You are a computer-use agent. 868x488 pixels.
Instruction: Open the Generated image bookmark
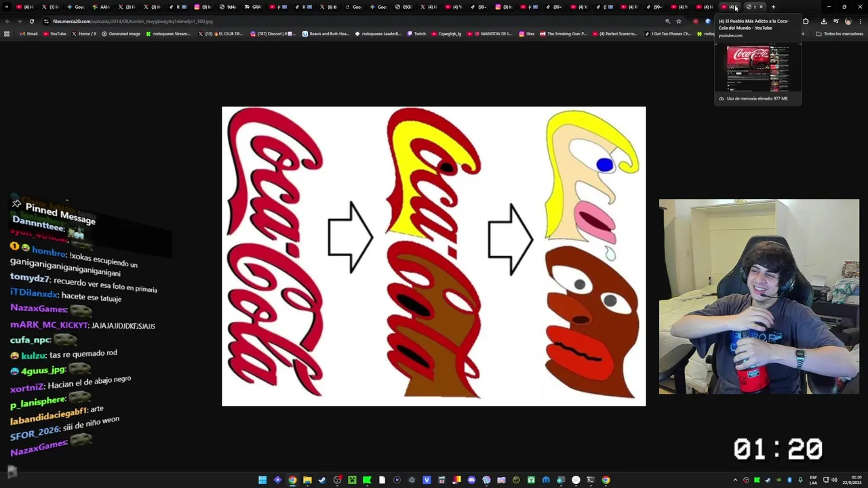tap(121, 34)
